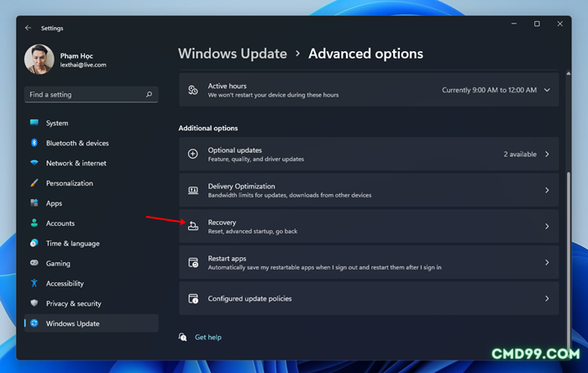Open Recovery title
The image size is (588, 373).
click(222, 223)
